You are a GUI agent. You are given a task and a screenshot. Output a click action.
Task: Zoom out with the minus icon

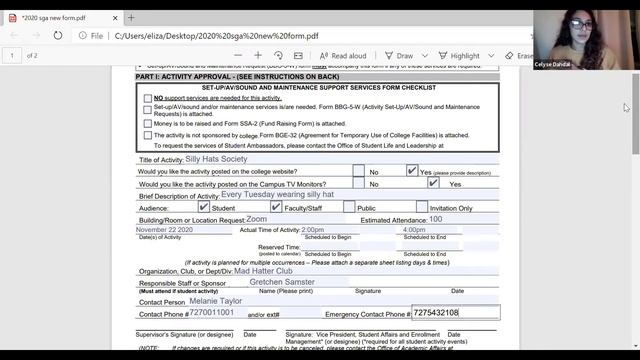point(238,56)
